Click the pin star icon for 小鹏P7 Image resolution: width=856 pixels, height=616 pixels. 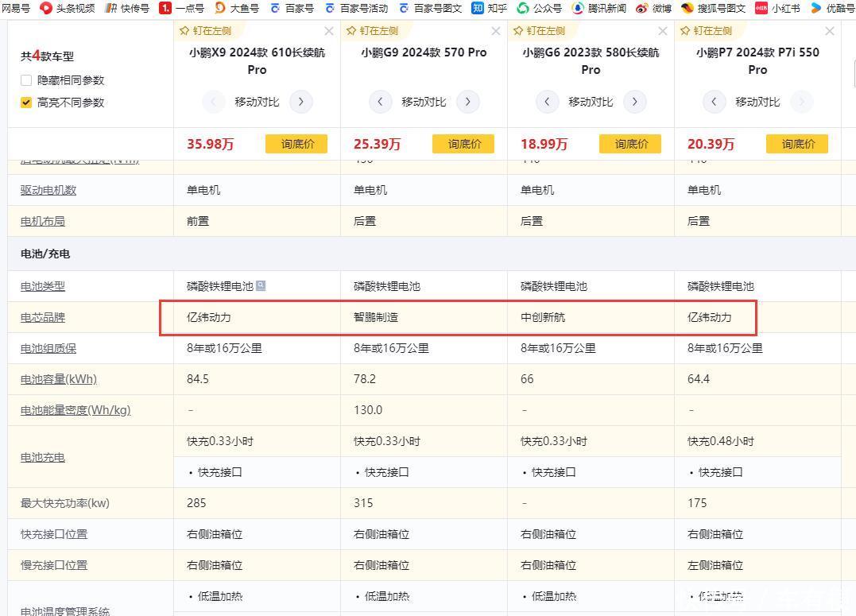(685, 31)
